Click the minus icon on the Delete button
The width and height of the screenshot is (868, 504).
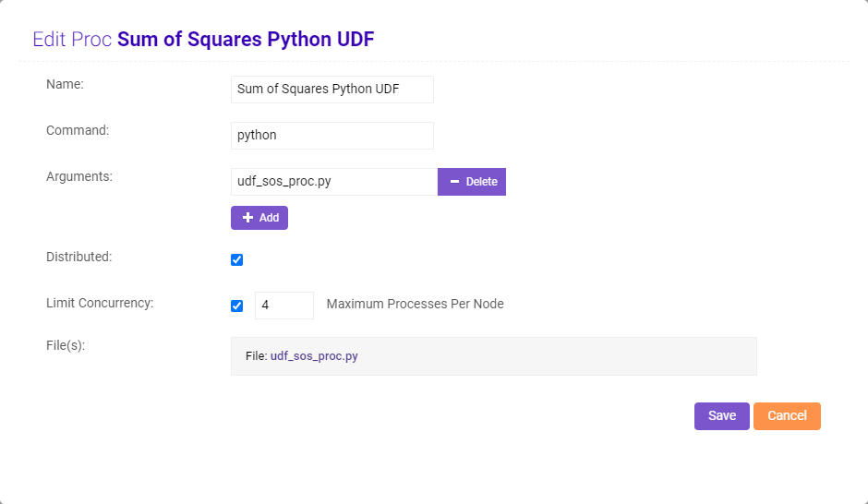[454, 182]
